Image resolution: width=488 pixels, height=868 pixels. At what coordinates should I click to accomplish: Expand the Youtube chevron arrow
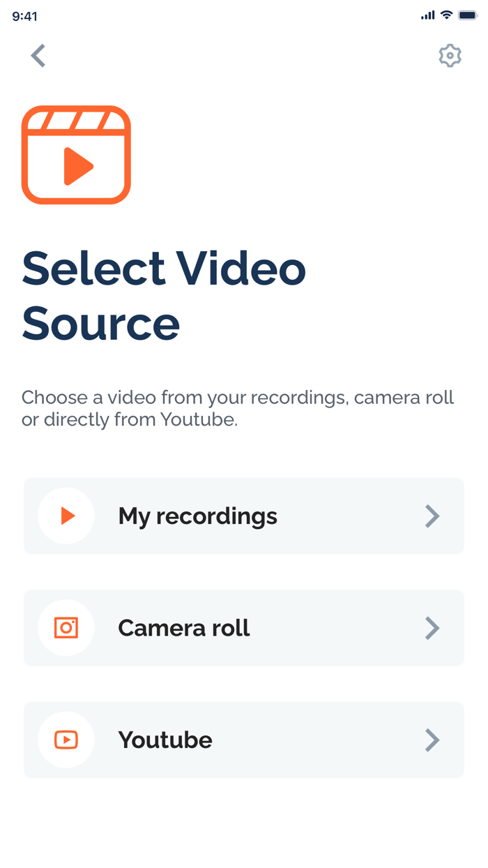click(433, 740)
